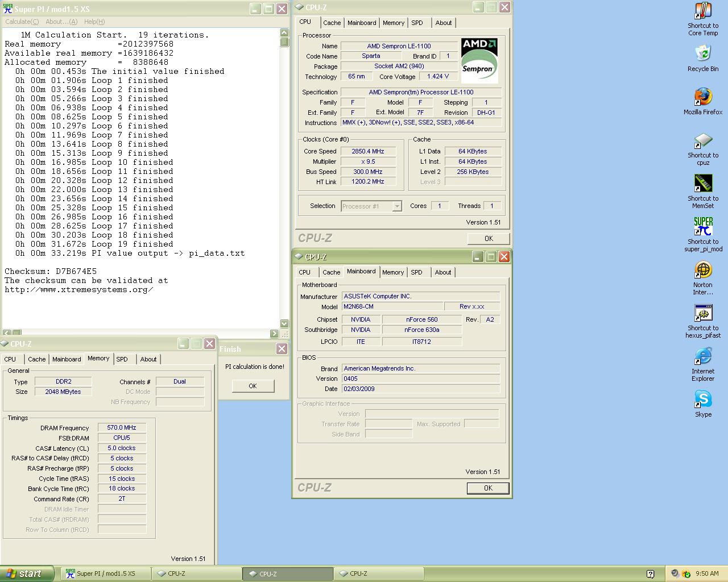Click the Core Speed 2850.4 MHz field
Screen dimensions: 728x582
368,151
